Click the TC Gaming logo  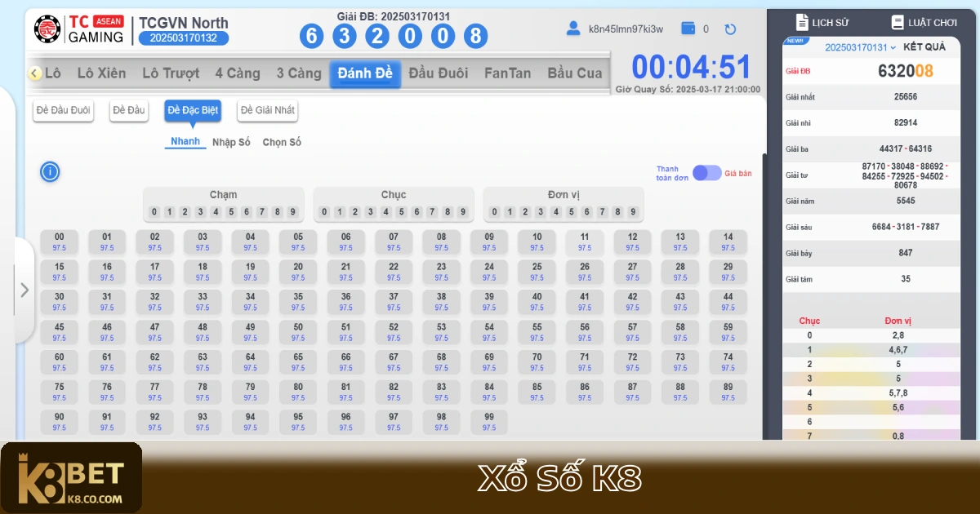click(49, 29)
